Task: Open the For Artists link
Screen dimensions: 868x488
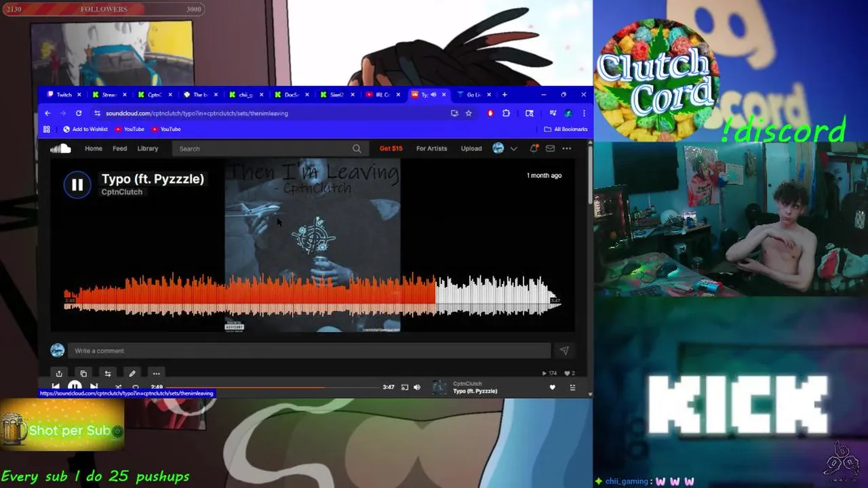Action: click(432, 148)
